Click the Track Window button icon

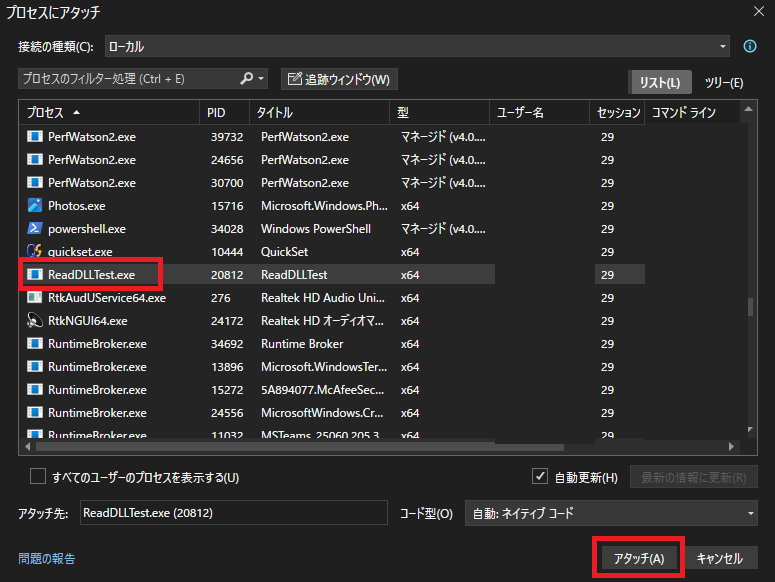(294, 79)
